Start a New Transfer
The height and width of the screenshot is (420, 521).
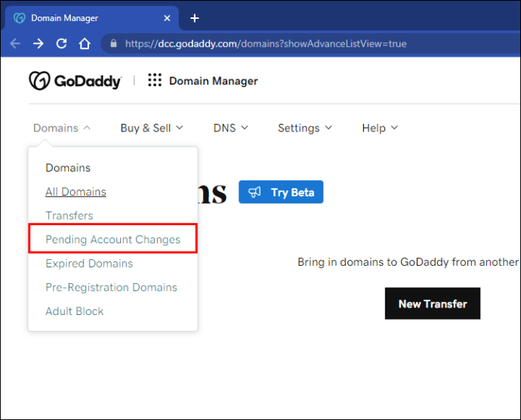pos(433,304)
